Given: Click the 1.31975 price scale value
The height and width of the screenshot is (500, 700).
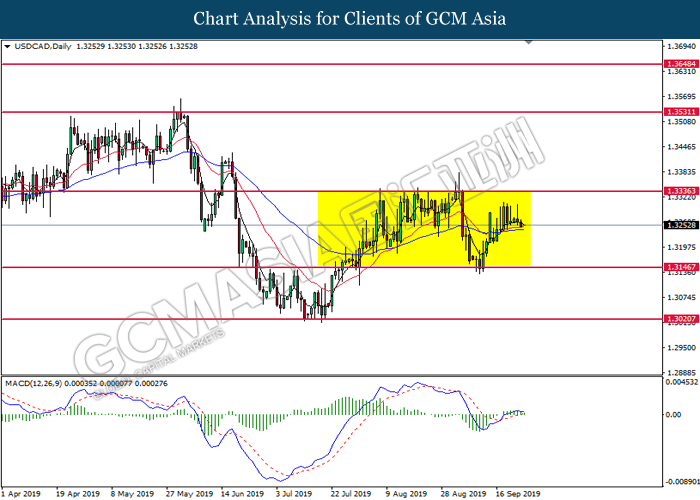Looking at the screenshot, I should click(681, 247).
